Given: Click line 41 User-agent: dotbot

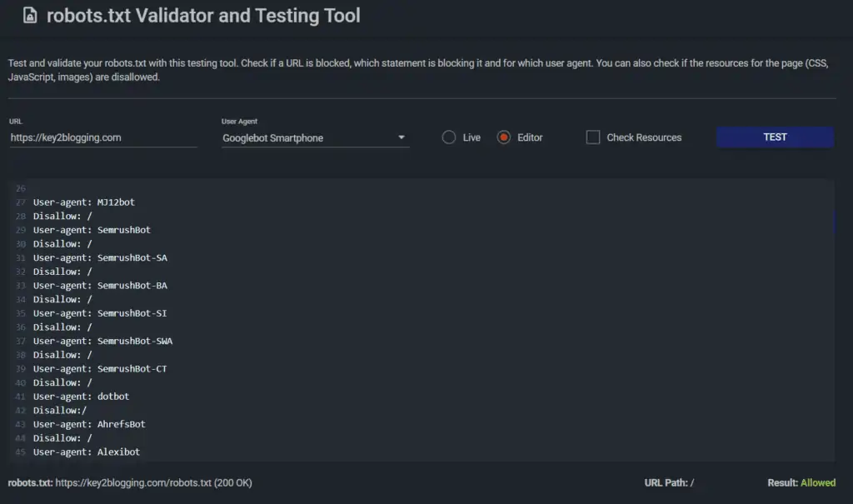Looking at the screenshot, I should (x=81, y=397).
